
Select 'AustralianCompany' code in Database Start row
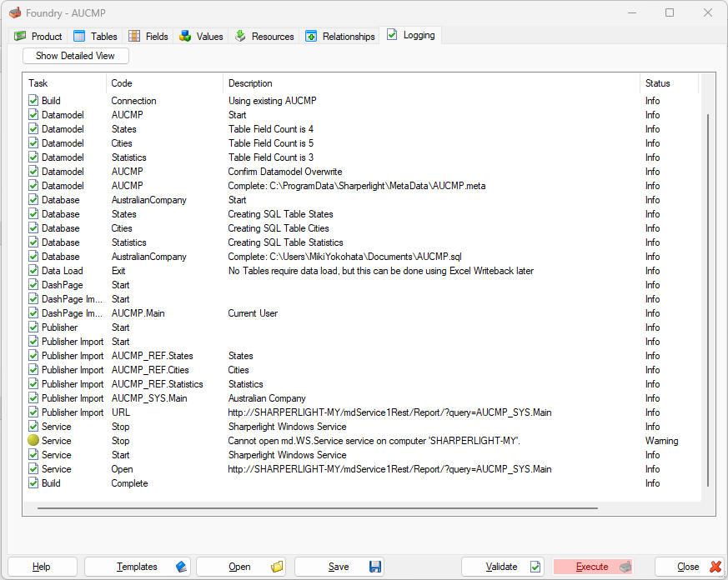(148, 200)
